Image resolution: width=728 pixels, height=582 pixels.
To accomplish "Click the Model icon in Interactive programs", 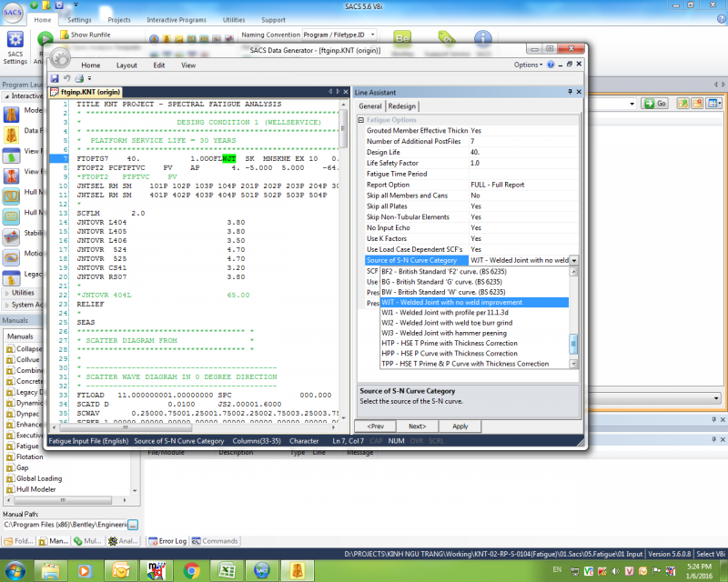I will point(11,115).
